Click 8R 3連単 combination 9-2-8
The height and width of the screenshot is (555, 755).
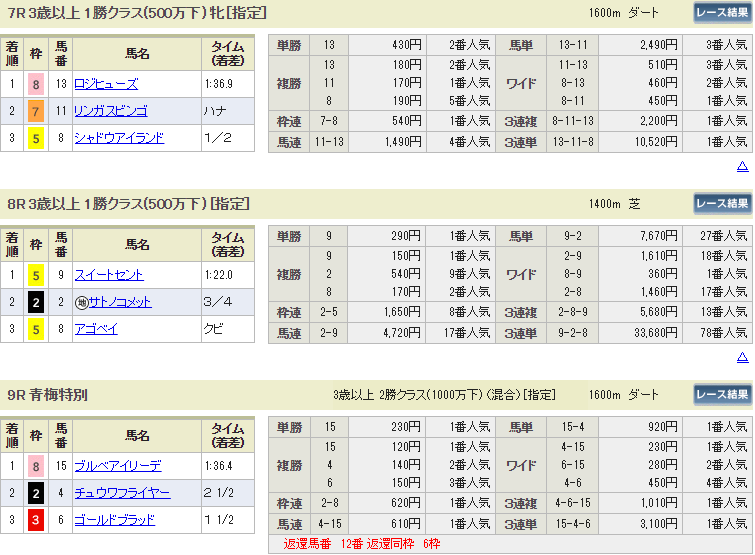(573, 333)
